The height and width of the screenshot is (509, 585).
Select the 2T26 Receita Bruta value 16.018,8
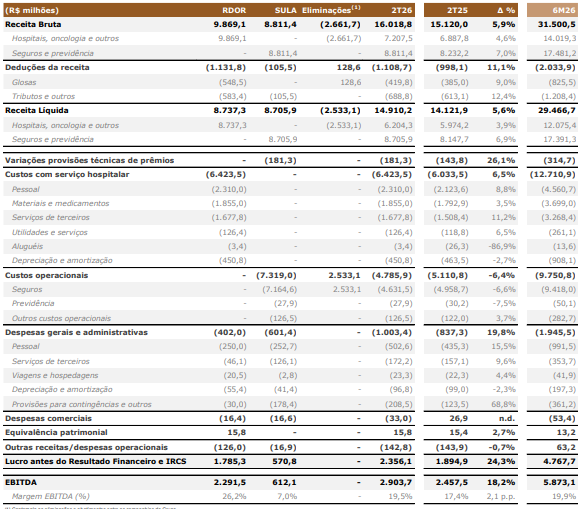393,25
